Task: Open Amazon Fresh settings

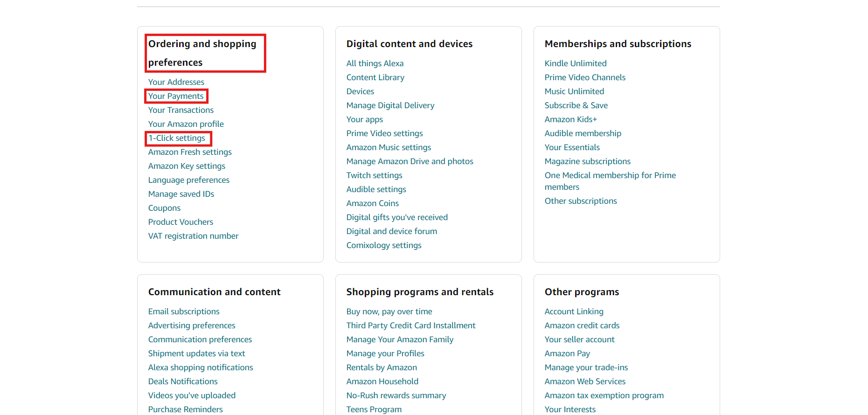Action: tap(190, 152)
